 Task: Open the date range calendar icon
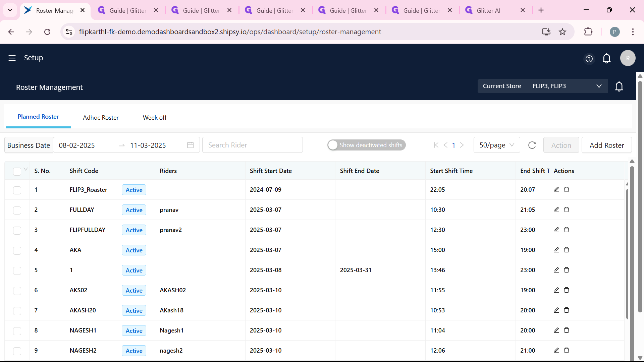point(191,145)
